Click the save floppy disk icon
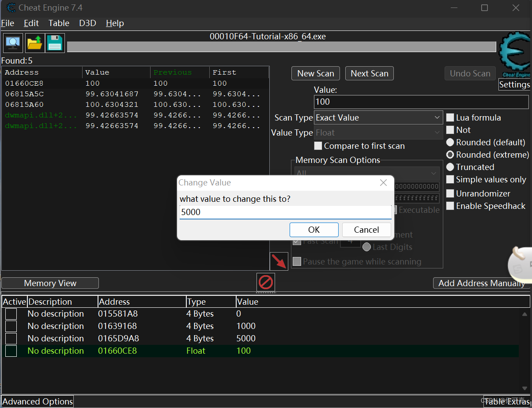The image size is (532, 408). coord(55,43)
